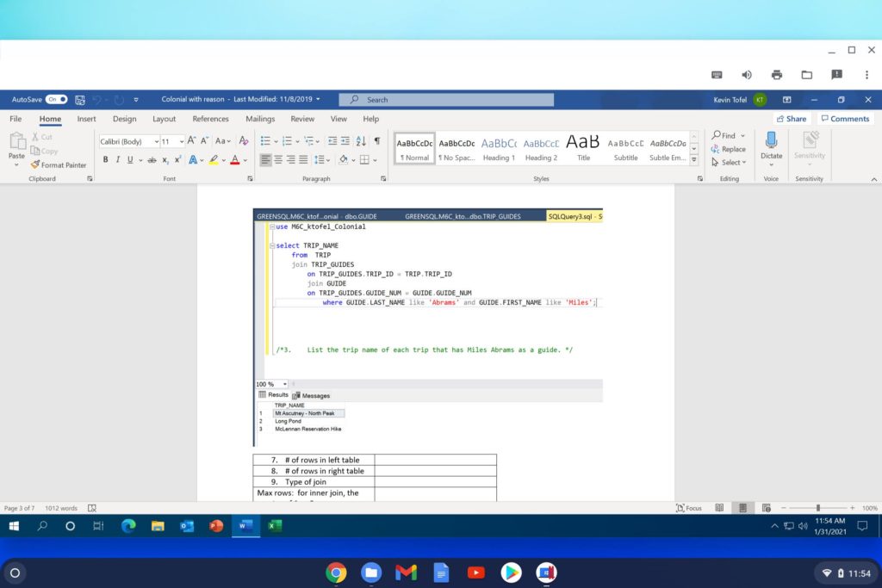The image size is (882, 588).
Task: Open the References tab
Action: pyautogui.click(x=210, y=119)
